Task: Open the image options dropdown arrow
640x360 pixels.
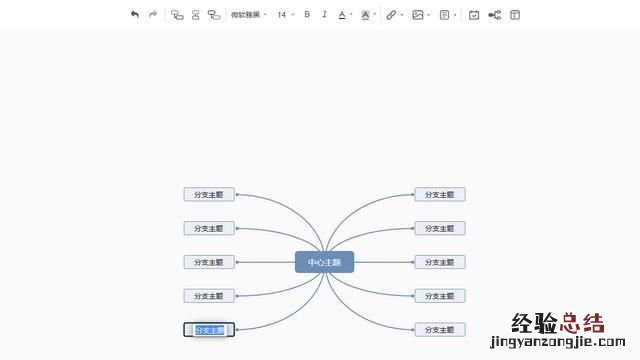Action: 429,15
